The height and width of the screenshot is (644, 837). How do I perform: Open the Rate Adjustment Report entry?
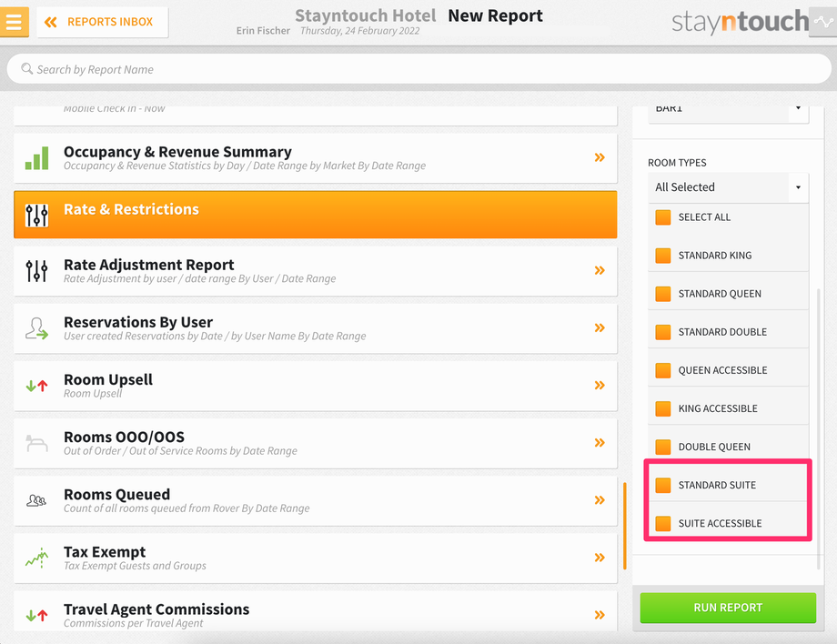316,271
